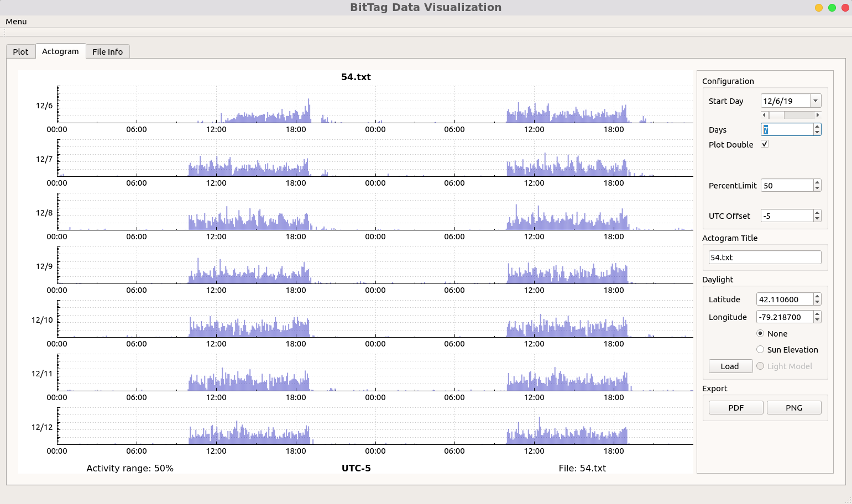The width and height of the screenshot is (852, 504).
Task: Click the 54.txt plot title
Action: 356,77
